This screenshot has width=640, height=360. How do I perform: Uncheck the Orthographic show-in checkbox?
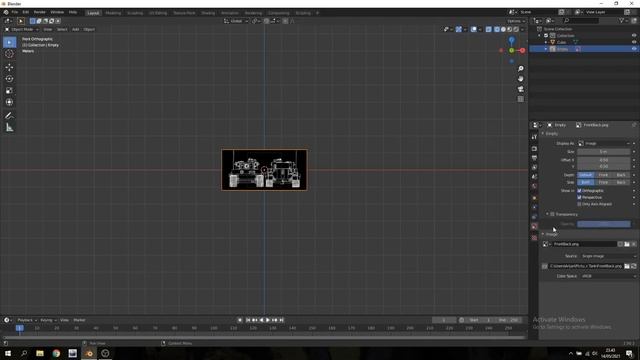click(x=579, y=191)
